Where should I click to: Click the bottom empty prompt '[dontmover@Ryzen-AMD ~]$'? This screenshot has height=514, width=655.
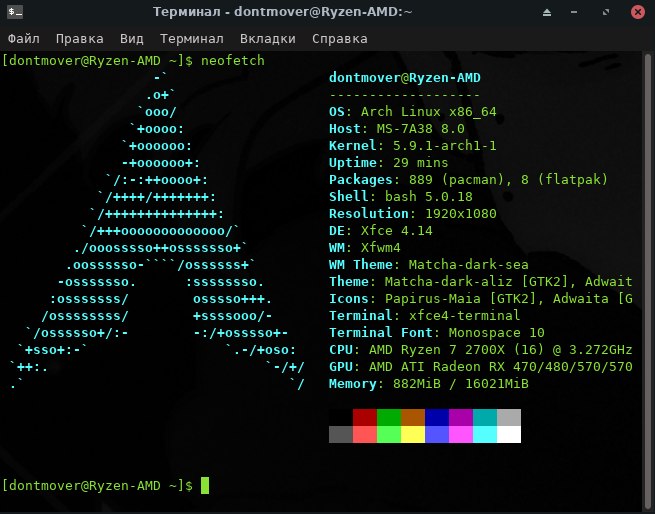97,486
